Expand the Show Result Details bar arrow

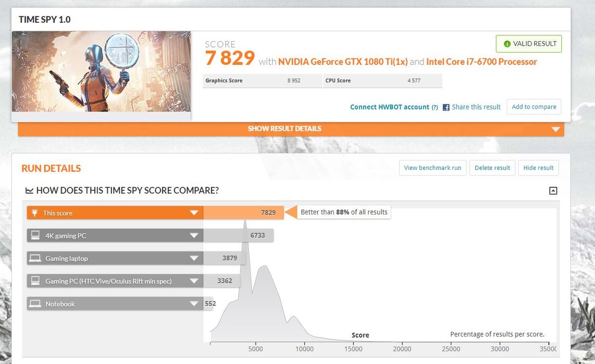tap(555, 130)
